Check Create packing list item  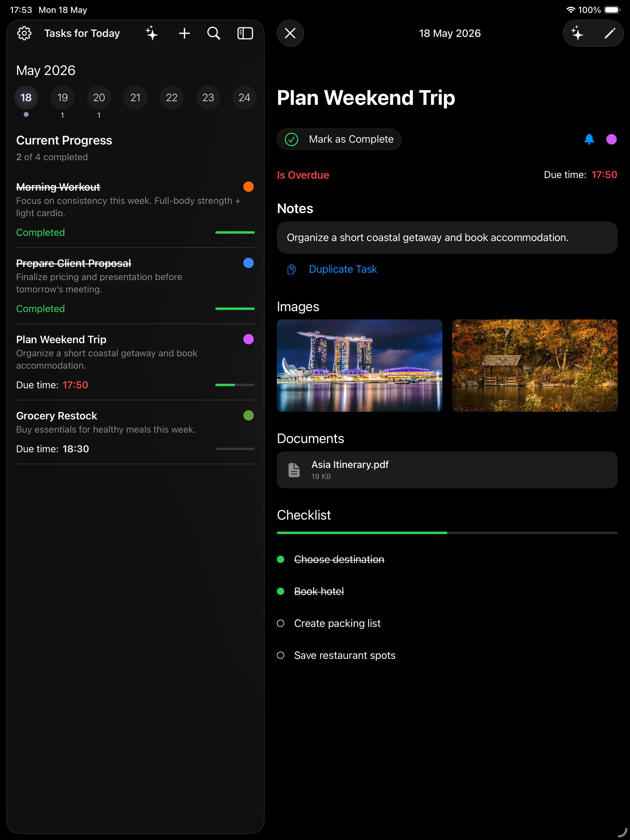(x=281, y=623)
